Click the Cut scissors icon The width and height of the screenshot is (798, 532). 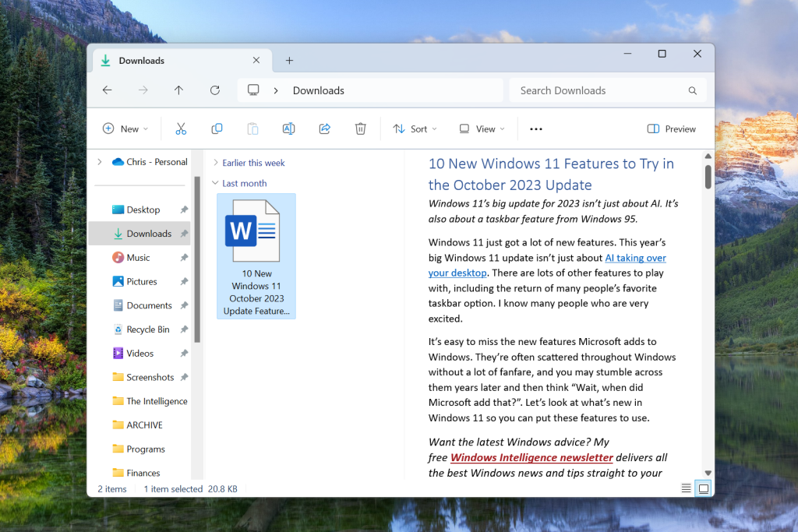tap(181, 129)
